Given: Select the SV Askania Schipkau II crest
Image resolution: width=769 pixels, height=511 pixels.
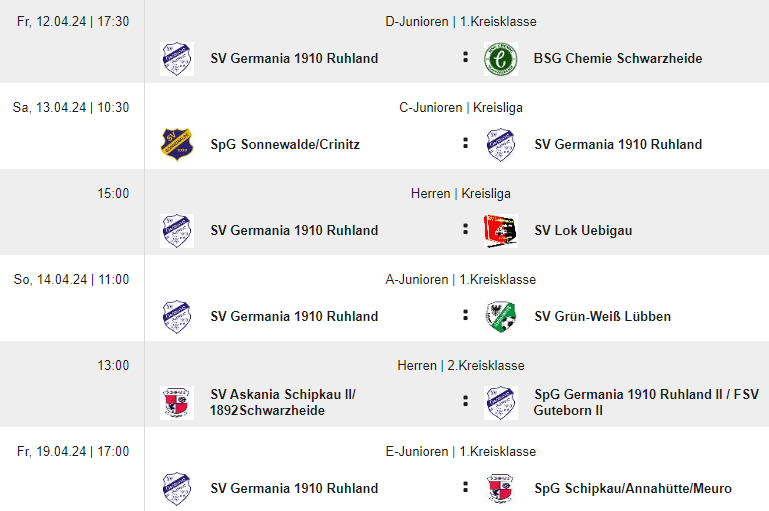Looking at the screenshot, I should click(177, 403).
